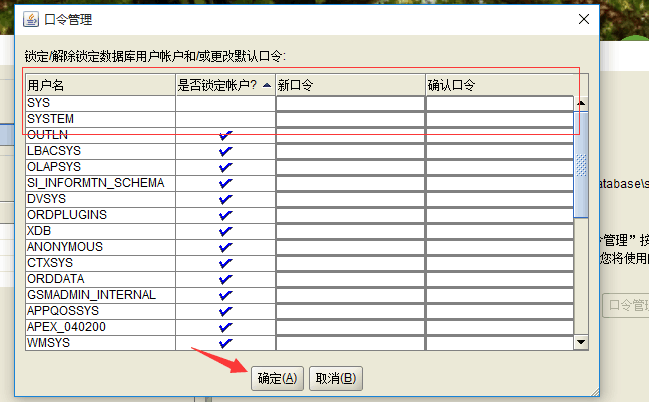
Task: Click confirm password field for WMSYS
Action: click(x=500, y=344)
